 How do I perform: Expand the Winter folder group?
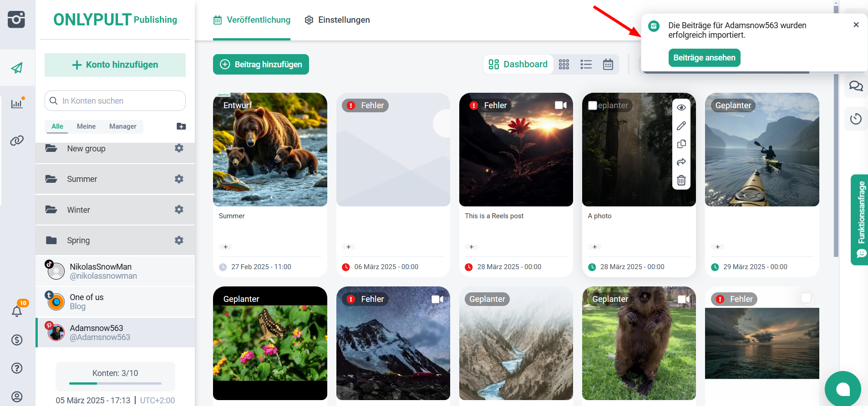pos(78,210)
